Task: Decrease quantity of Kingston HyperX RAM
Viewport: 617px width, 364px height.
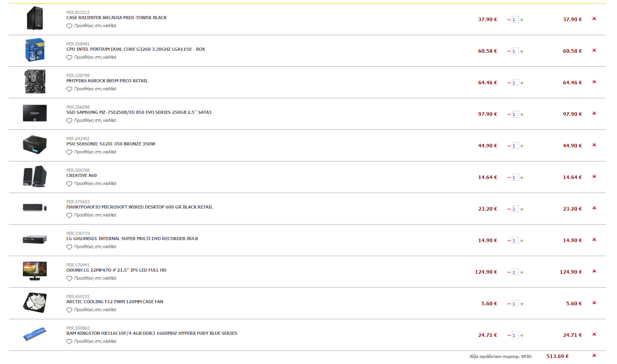Action: click(x=509, y=335)
